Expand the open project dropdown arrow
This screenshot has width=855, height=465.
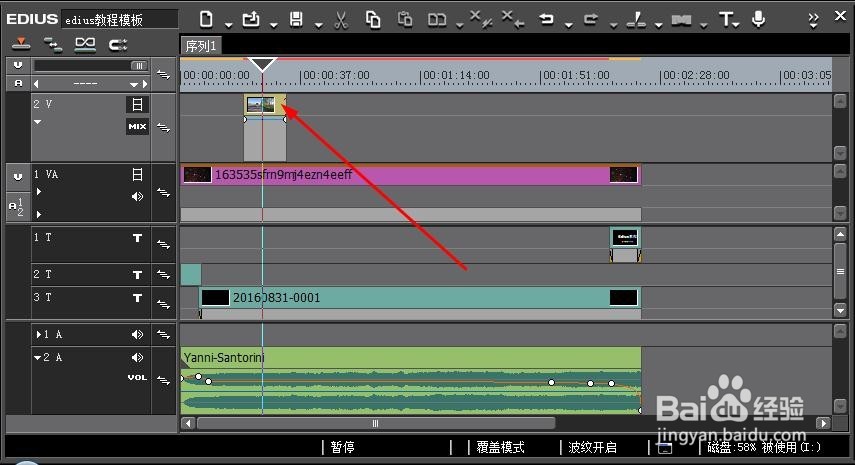click(274, 24)
